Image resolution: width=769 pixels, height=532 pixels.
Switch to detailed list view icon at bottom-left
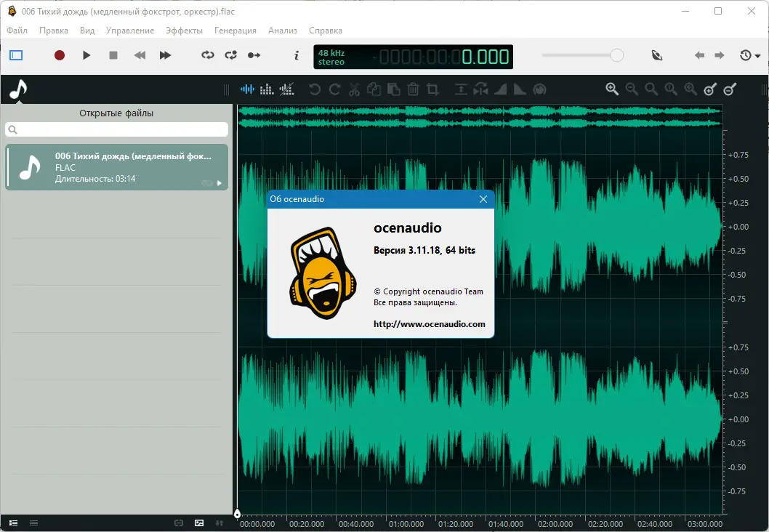coord(14,523)
